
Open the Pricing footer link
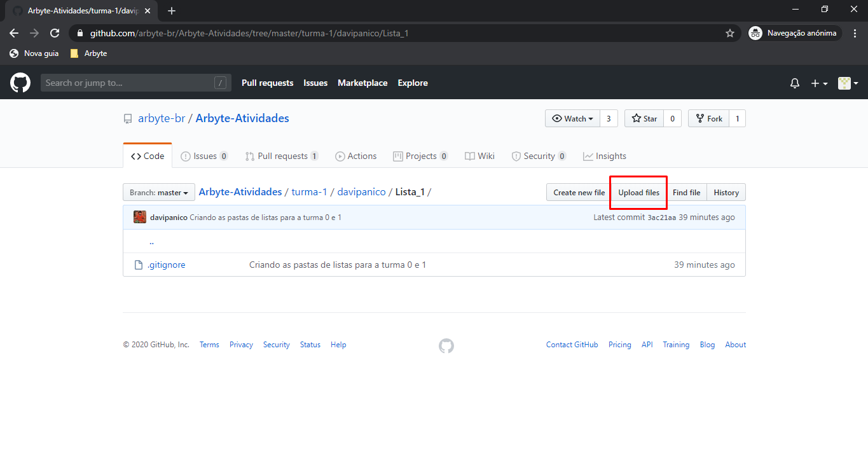coord(620,345)
